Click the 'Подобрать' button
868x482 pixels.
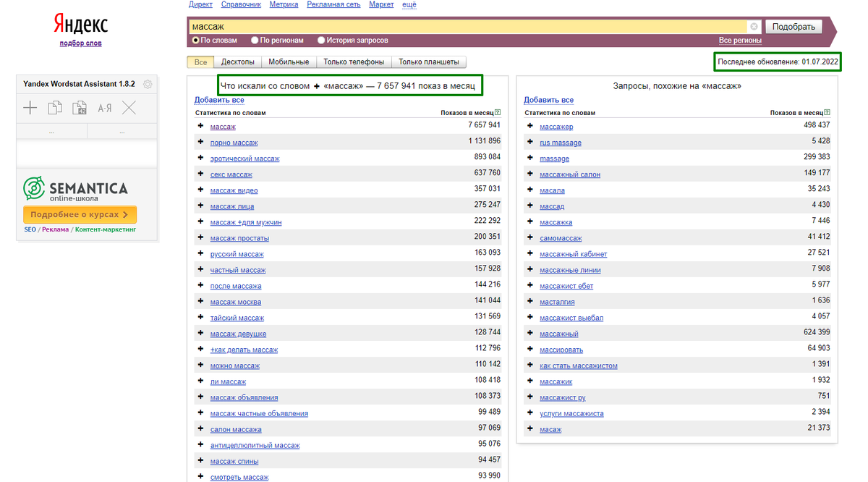[x=793, y=27]
